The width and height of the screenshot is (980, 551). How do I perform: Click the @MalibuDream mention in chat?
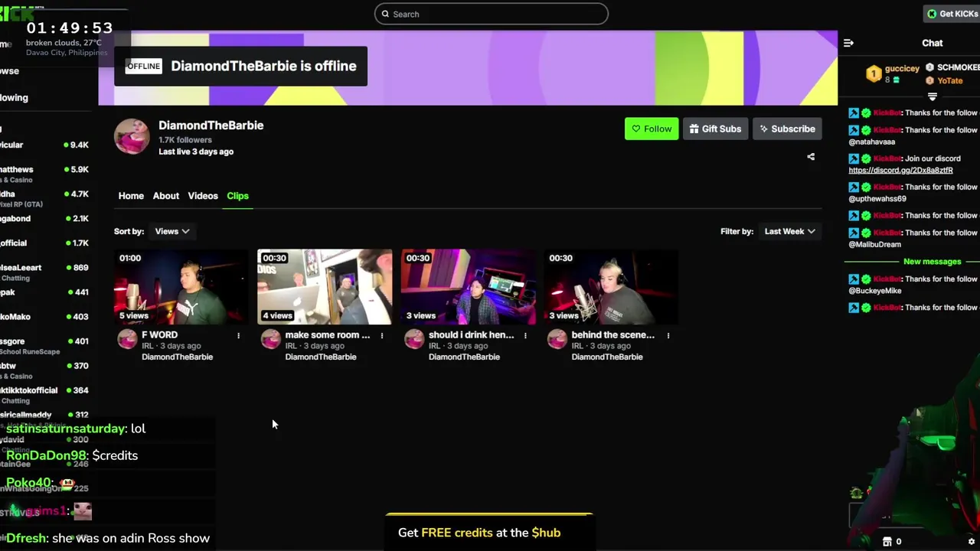point(874,245)
